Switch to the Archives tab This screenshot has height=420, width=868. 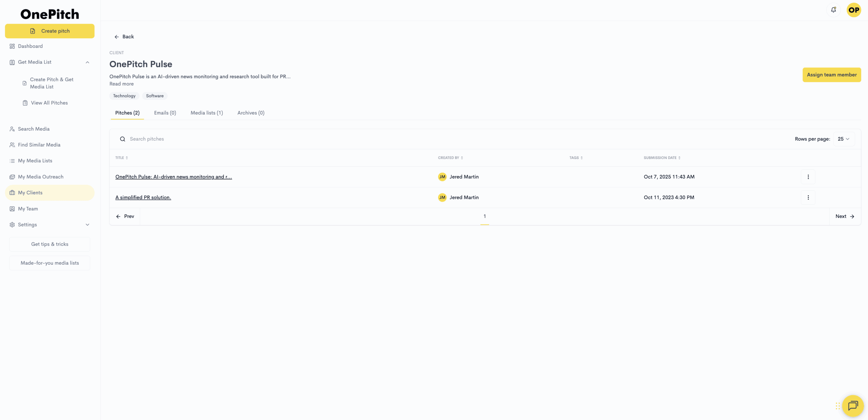(251, 113)
